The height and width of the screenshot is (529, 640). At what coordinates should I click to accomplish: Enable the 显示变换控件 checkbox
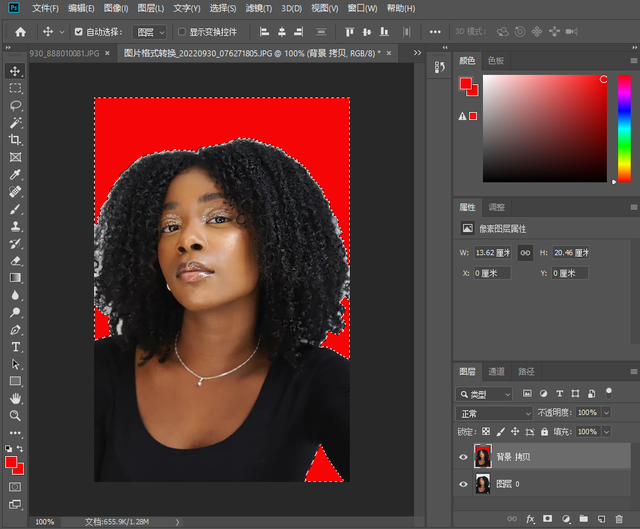(181, 32)
